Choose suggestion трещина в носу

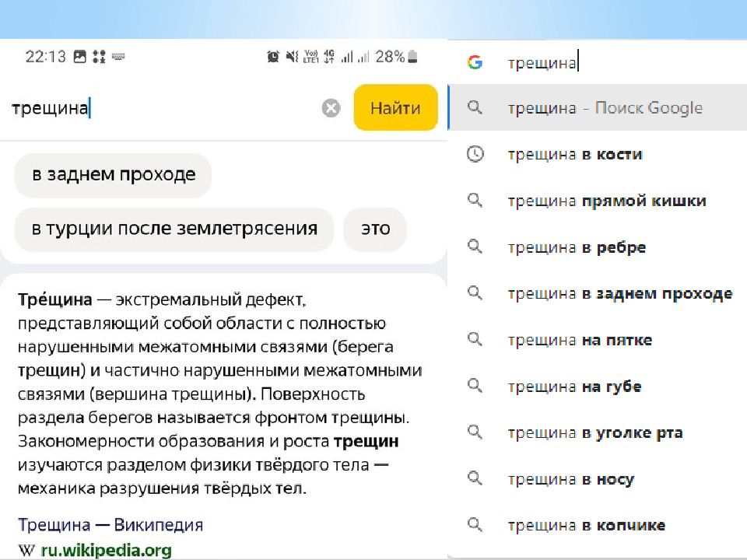598,478
